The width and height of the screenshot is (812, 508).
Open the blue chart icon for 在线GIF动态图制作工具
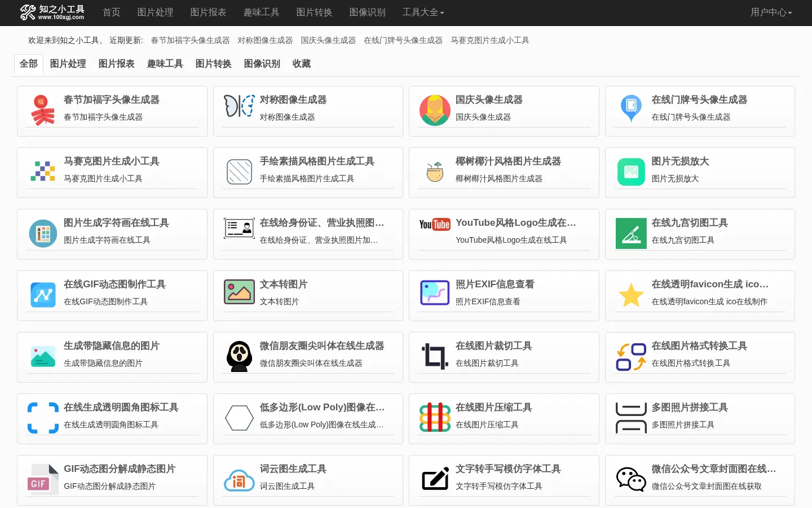43,295
